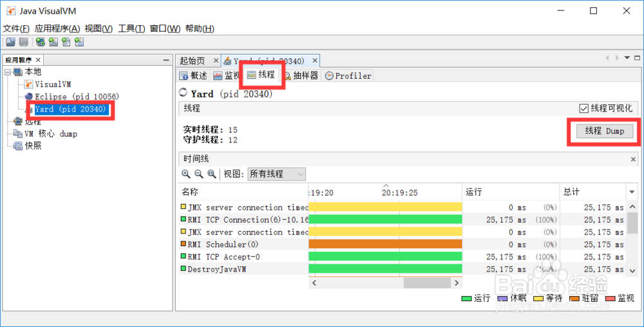Select Yard (pid 20340) in tree
This screenshot has height=327, width=644.
click(x=70, y=110)
